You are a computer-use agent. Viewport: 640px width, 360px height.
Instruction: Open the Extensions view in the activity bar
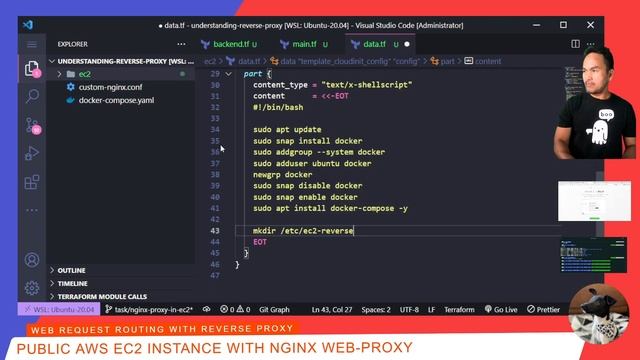coord(32,182)
